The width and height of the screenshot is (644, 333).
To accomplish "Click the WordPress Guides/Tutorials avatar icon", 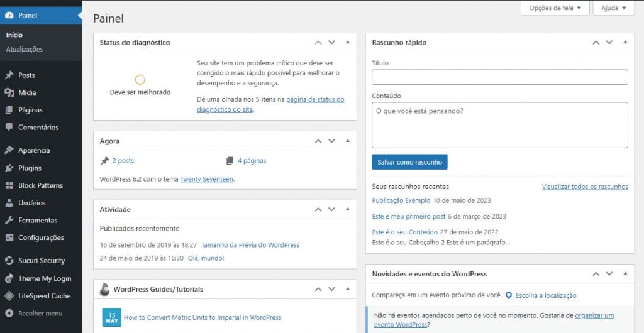I will point(104,289).
